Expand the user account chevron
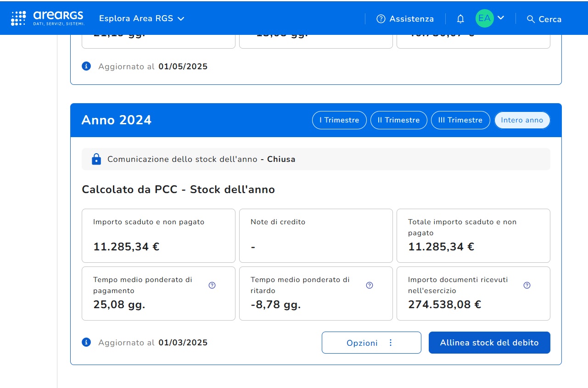Image resolution: width=588 pixels, height=388 pixels. (501, 18)
